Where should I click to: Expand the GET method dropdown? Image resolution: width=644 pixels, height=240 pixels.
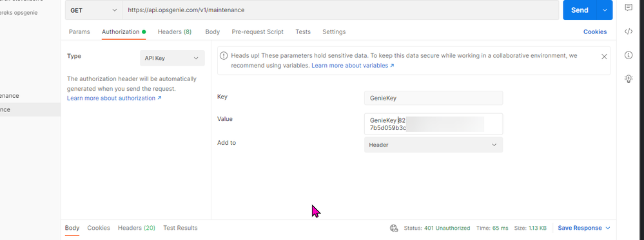click(93, 10)
